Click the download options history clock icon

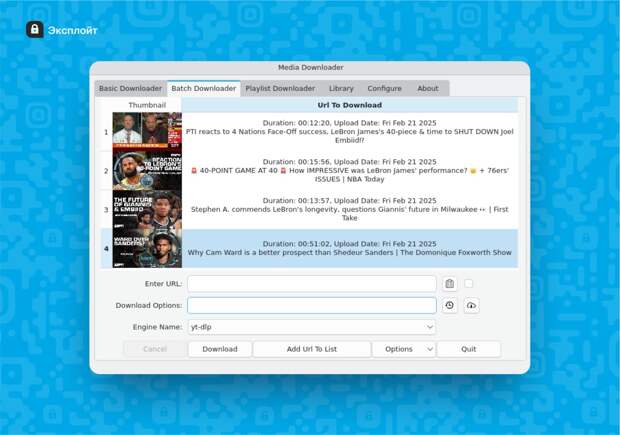coord(450,306)
